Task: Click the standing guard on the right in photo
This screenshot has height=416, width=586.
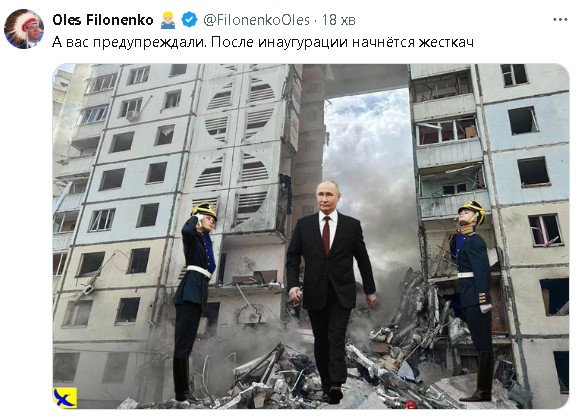Action: [473, 301]
